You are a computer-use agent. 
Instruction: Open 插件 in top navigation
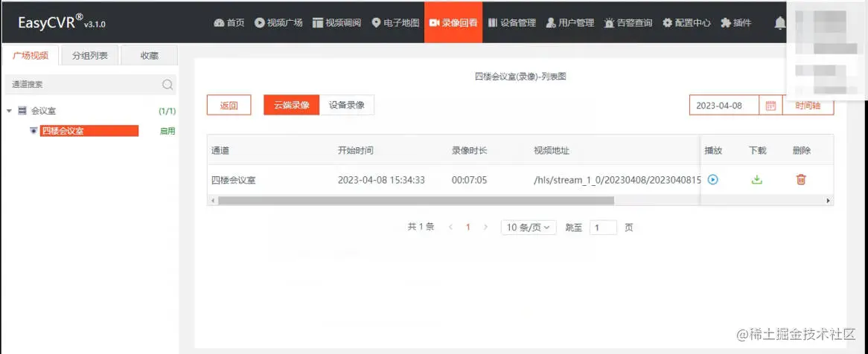(736, 22)
